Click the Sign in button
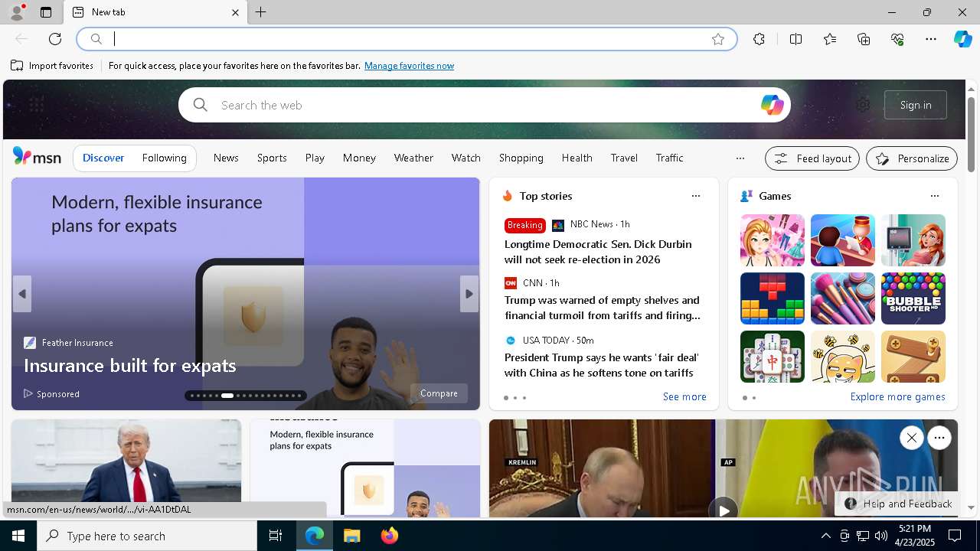980x551 pixels. click(x=916, y=105)
